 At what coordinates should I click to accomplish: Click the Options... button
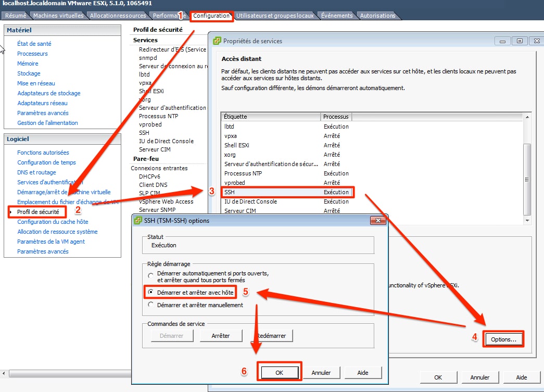tap(503, 339)
